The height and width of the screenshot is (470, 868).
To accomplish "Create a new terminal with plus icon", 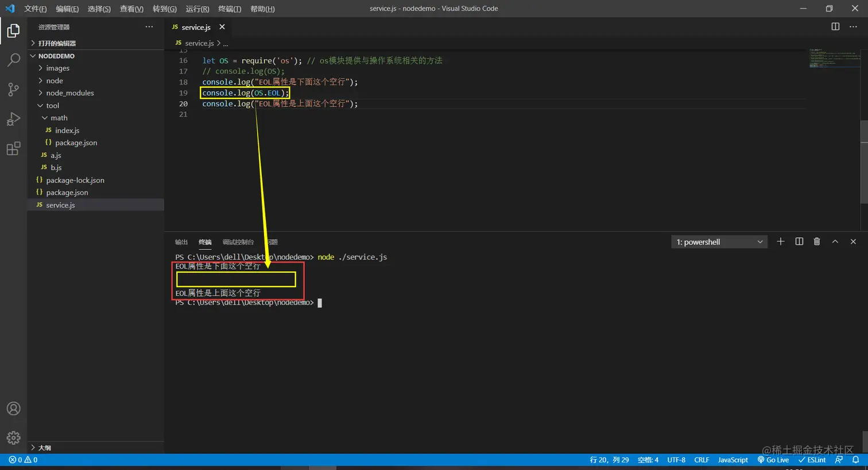I will click(780, 241).
